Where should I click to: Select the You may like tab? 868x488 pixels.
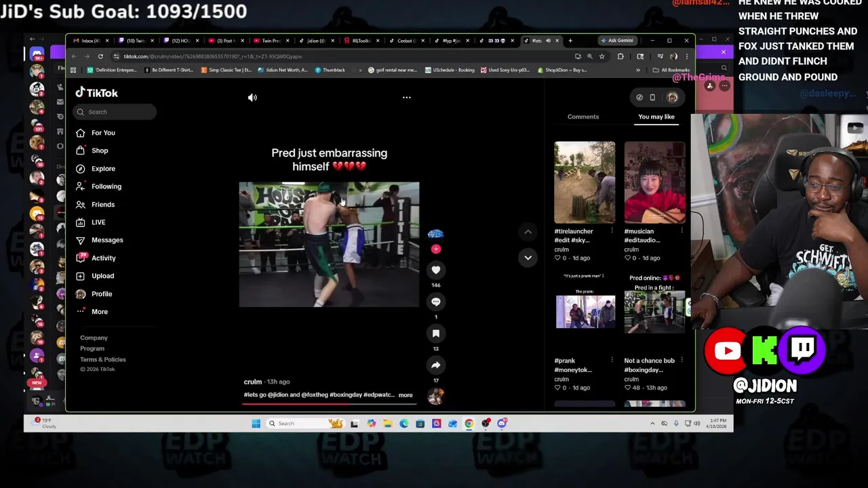(656, 117)
